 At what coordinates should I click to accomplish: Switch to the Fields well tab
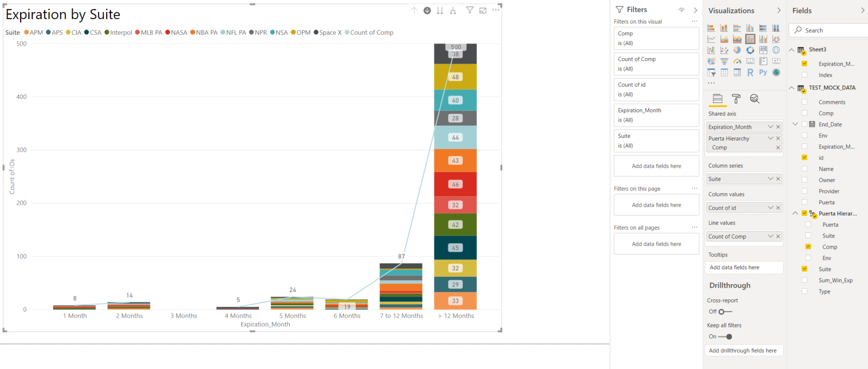pos(717,99)
